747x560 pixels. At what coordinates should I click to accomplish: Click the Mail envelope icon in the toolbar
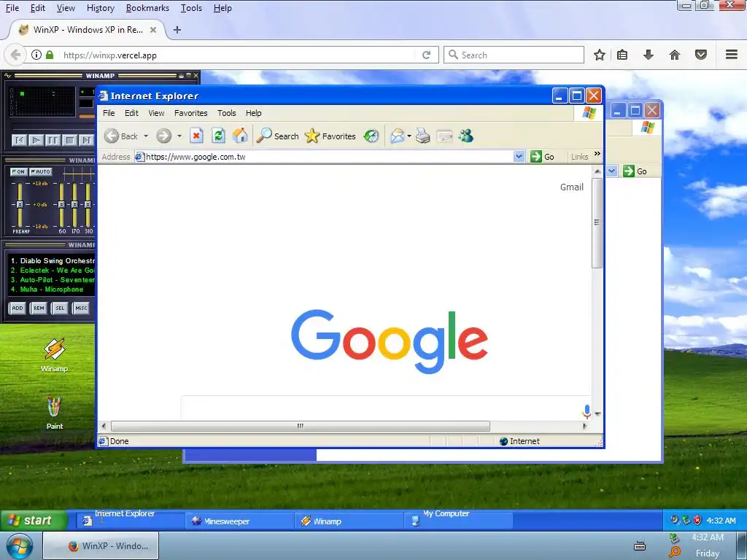point(398,136)
